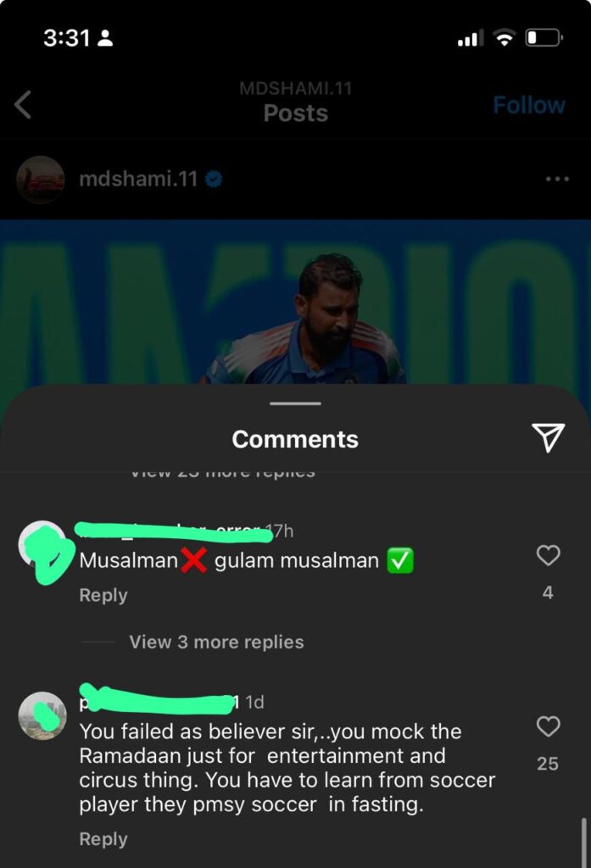Tap the comments sheet drag handle
Screen dimensions: 591x868
[295, 403]
